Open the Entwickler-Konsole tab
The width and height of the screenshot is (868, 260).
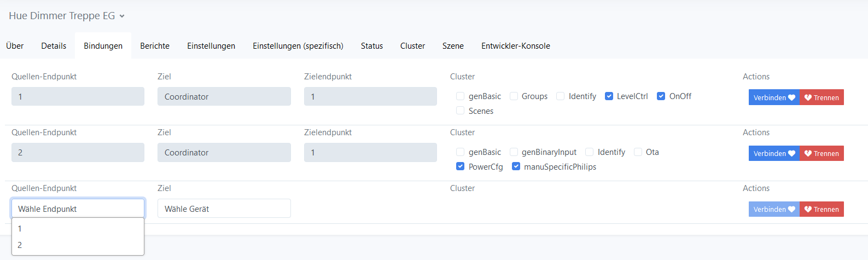(515, 46)
